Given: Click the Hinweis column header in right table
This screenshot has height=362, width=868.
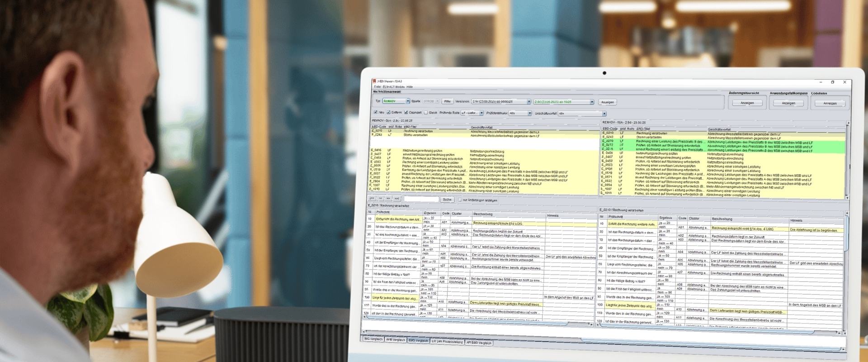Looking at the screenshot, I should 816,220.
